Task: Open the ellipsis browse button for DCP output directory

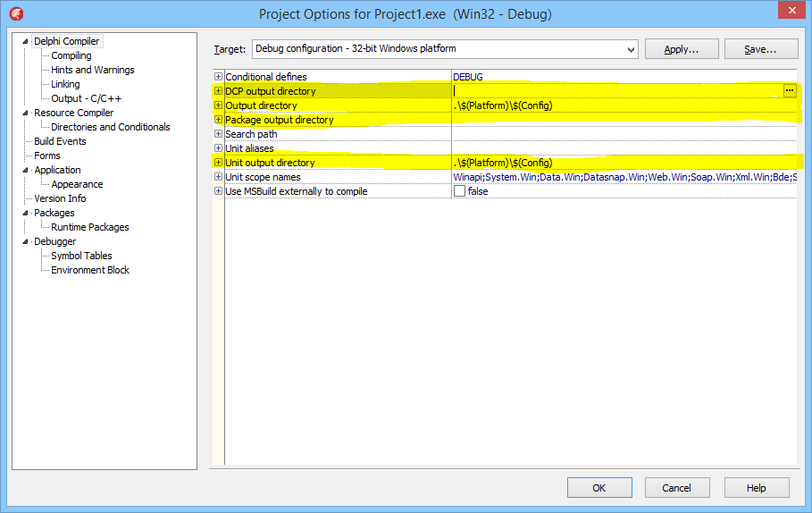Action: click(x=789, y=90)
